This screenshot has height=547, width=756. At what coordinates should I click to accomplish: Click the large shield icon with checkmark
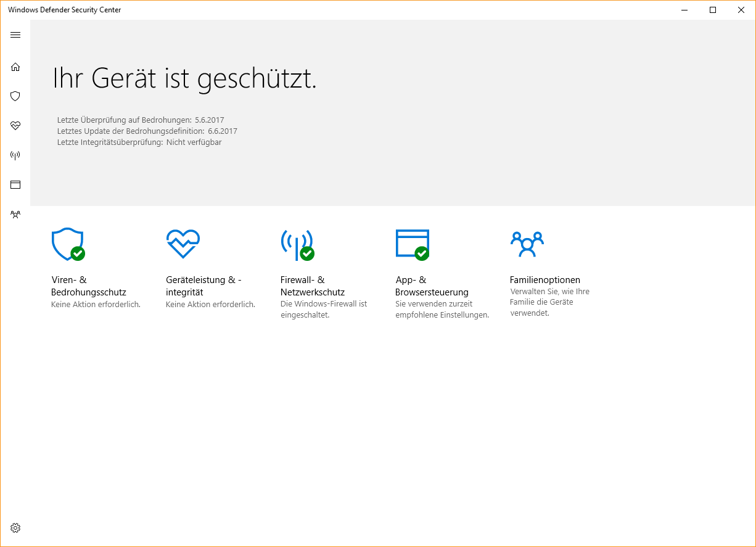point(68,244)
